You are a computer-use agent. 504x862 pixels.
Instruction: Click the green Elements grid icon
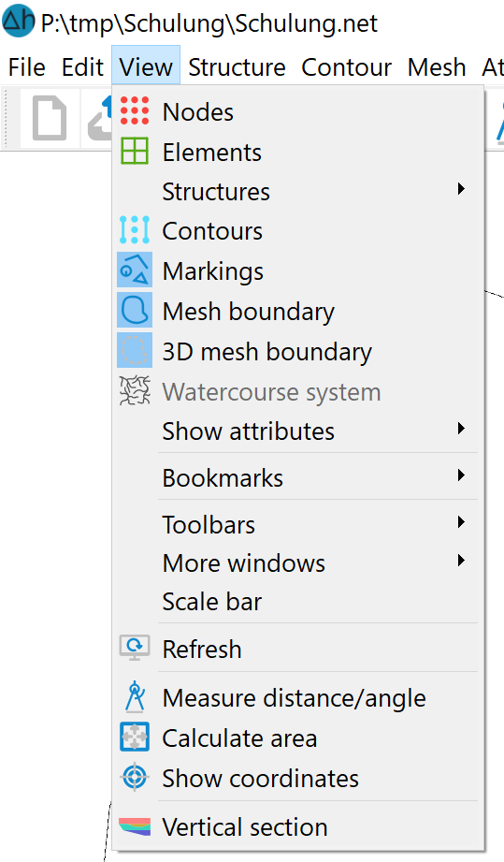135,152
